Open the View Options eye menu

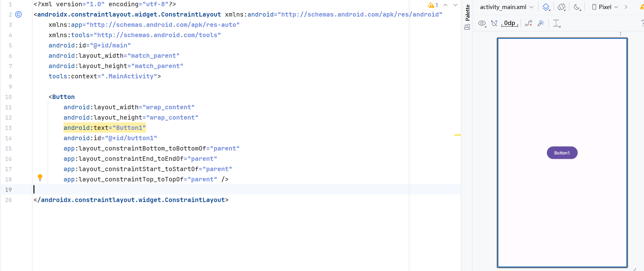(x=482, y=23)
